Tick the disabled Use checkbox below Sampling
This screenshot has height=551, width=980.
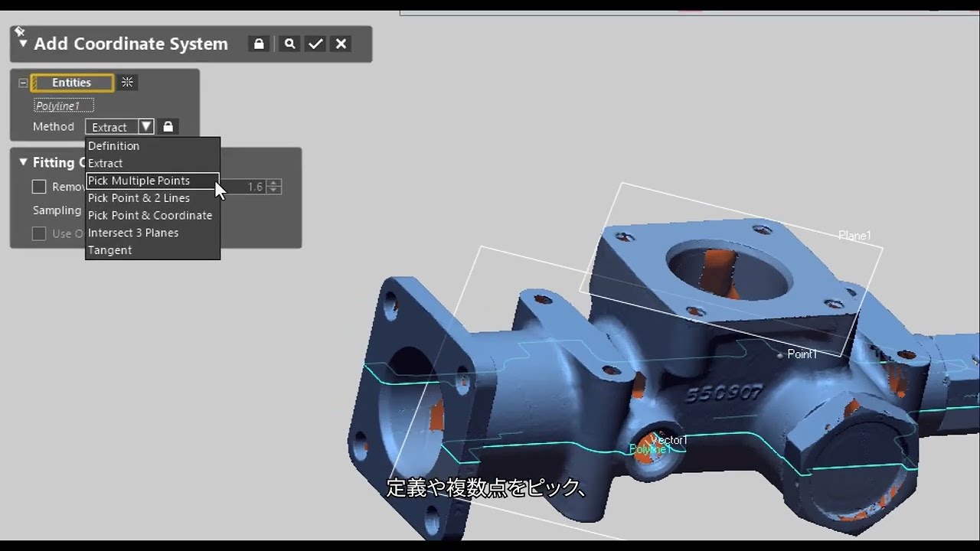click(x=39, y=233)
